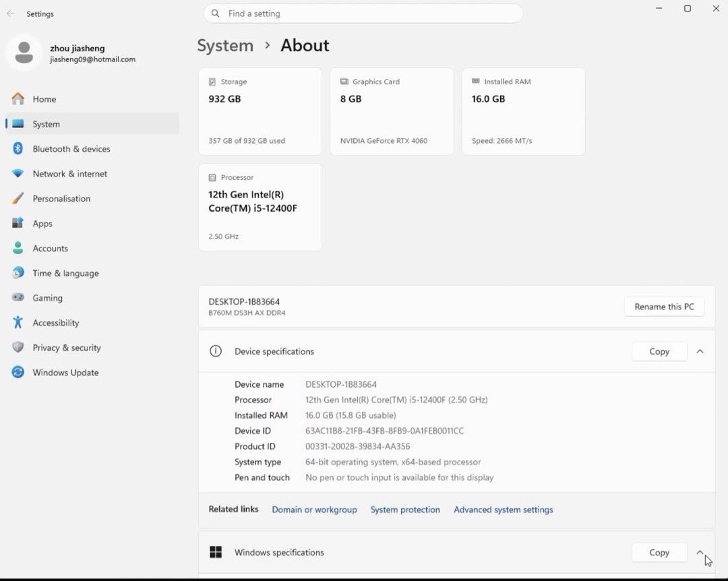Click the Storage disk icon
The image size is (728, 581).
[212, 82]
